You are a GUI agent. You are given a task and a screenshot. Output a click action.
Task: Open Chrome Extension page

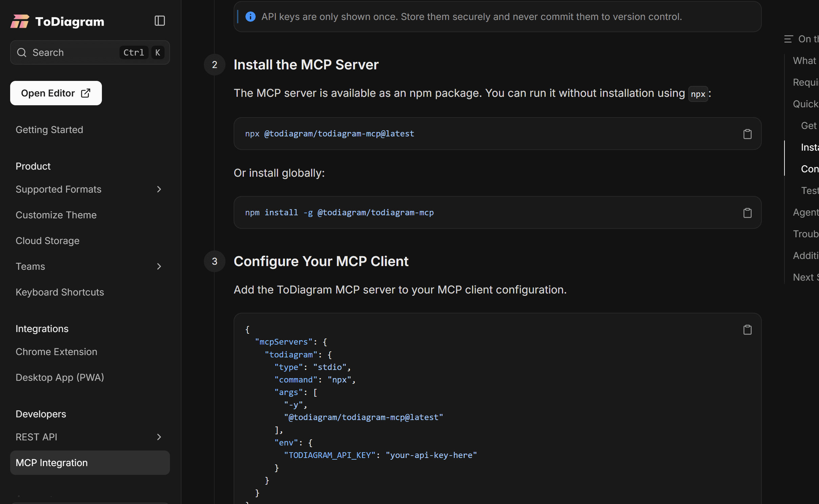coord(56,352)
